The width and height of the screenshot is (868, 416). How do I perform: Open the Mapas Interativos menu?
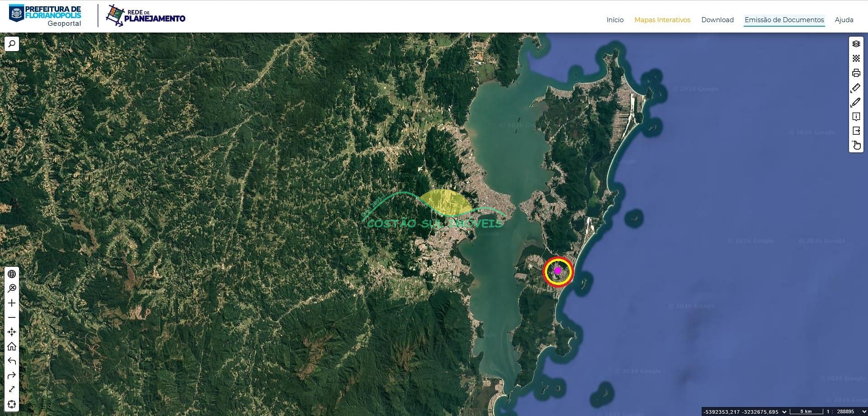(662, 20)
